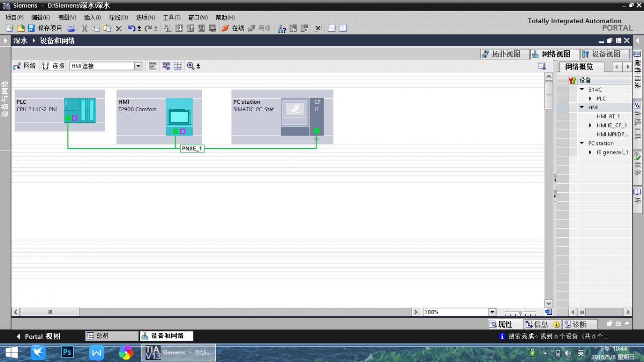Click the PN/IE_1 subnet label
The image size is (644, 362).
tap(192, 149)
